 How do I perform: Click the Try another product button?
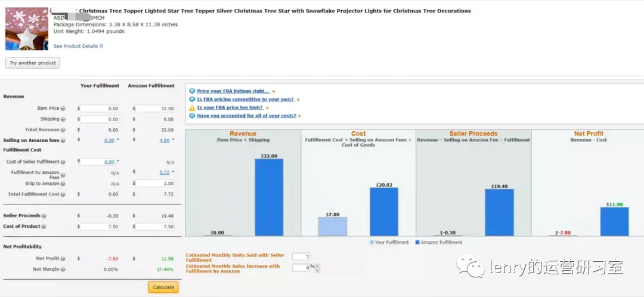[x=32, y=63]
